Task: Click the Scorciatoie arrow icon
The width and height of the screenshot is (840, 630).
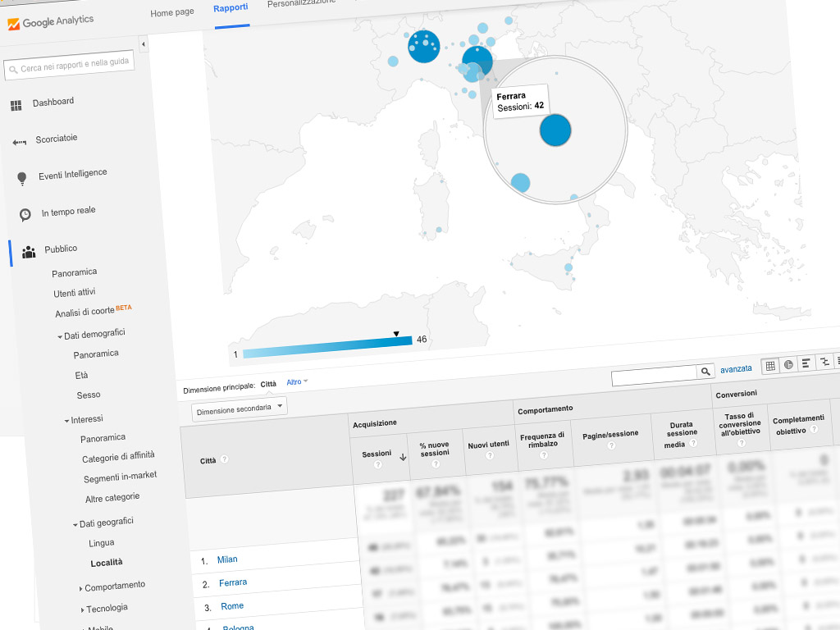Action: 20,143
